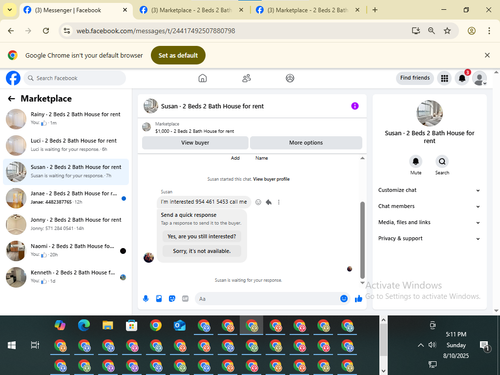Screen dimensions: 500x375
Task: Click the More options button
Action: click(306, 143)
